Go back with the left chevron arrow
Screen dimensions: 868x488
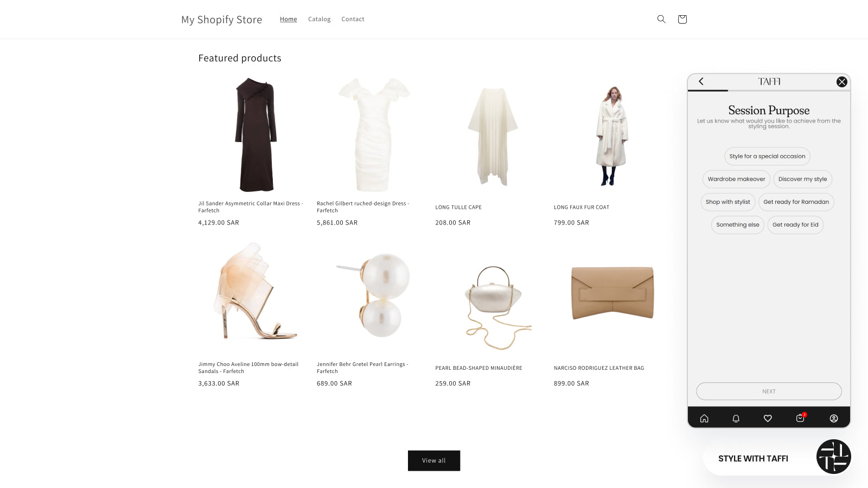(x=701, y=81)
